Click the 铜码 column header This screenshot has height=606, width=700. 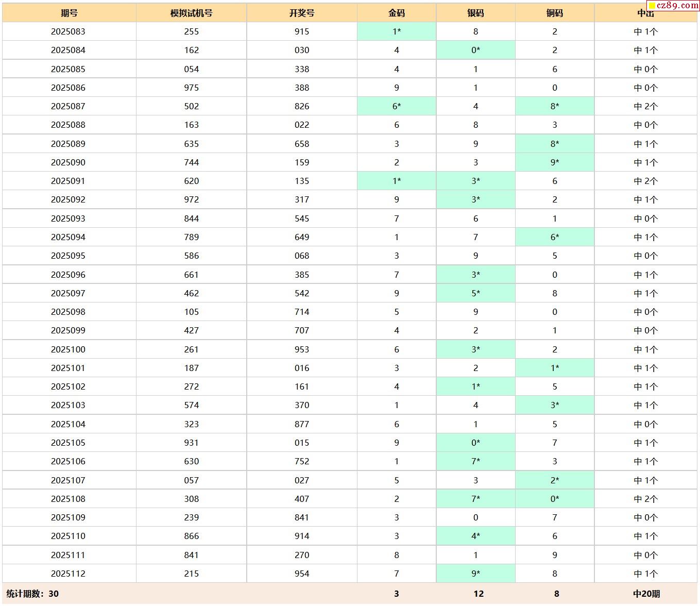click(555, 13)
